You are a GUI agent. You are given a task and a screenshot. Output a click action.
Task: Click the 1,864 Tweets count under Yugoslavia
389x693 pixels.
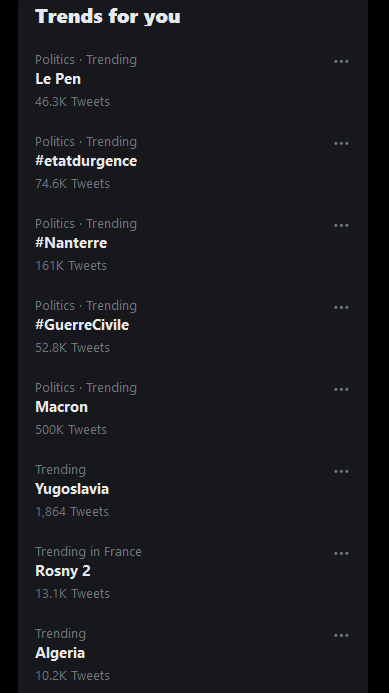(72, 512)
